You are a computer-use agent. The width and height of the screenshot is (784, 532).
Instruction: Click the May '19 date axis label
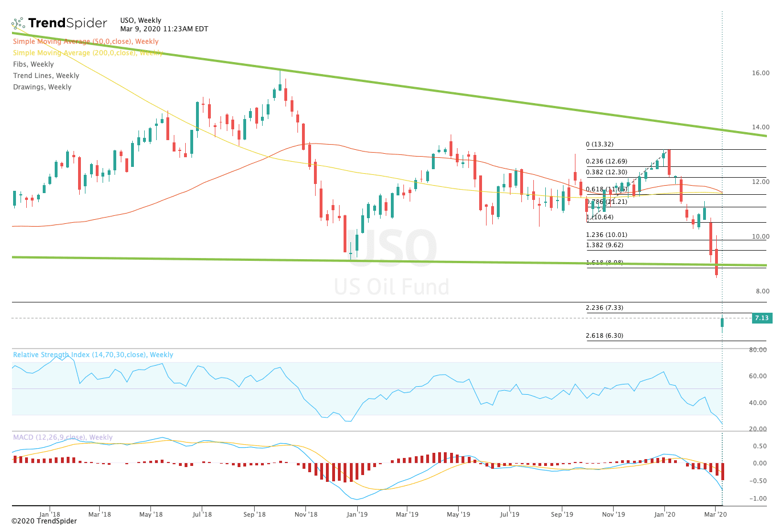pyautogui.click(x=459, y=514)
